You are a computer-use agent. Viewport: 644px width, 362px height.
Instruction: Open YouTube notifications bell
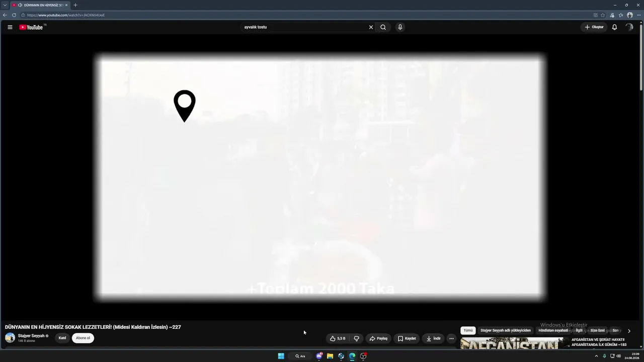coord(614,27)
